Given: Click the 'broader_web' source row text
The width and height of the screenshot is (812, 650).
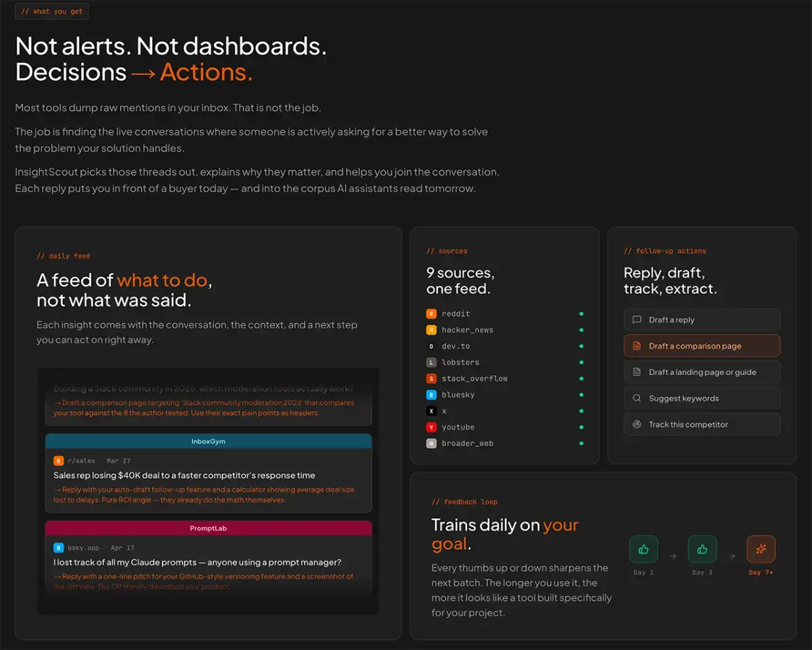Looking at the screenshot, I should click(x=468, y=443).
